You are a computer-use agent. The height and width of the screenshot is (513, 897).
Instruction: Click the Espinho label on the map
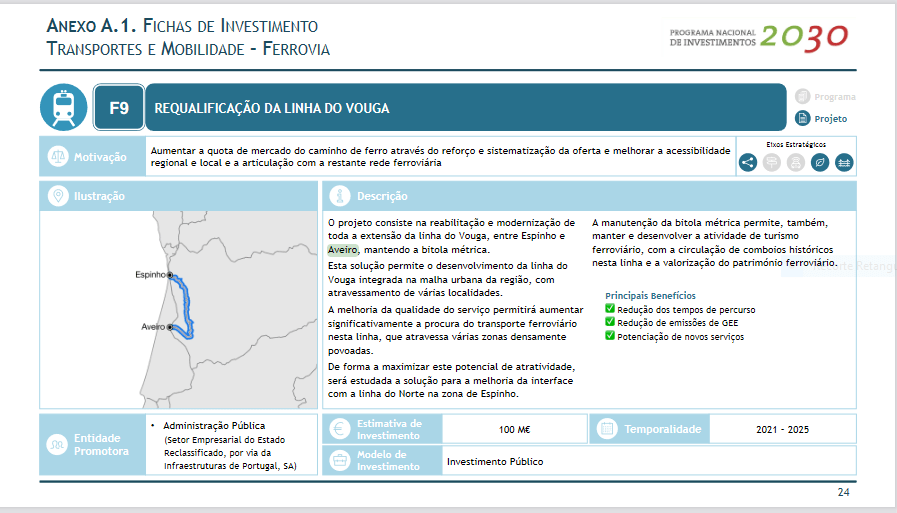[150, 275]
